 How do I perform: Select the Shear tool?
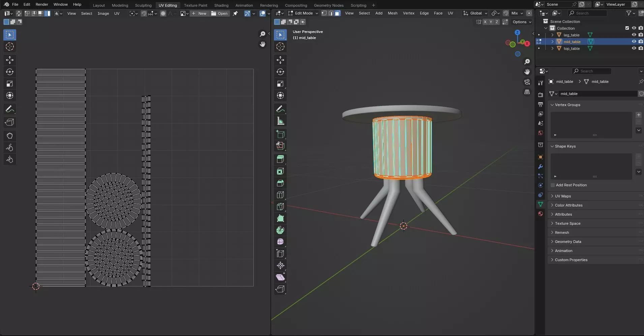(280, 277)
